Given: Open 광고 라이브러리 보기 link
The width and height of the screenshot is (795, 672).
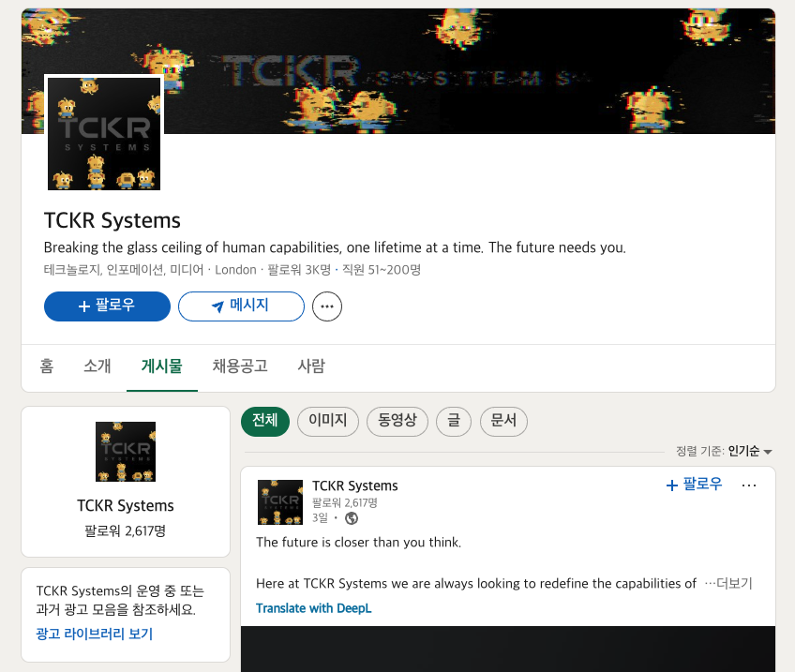Looking at the screenshot, I should click(x=95, y=634).
